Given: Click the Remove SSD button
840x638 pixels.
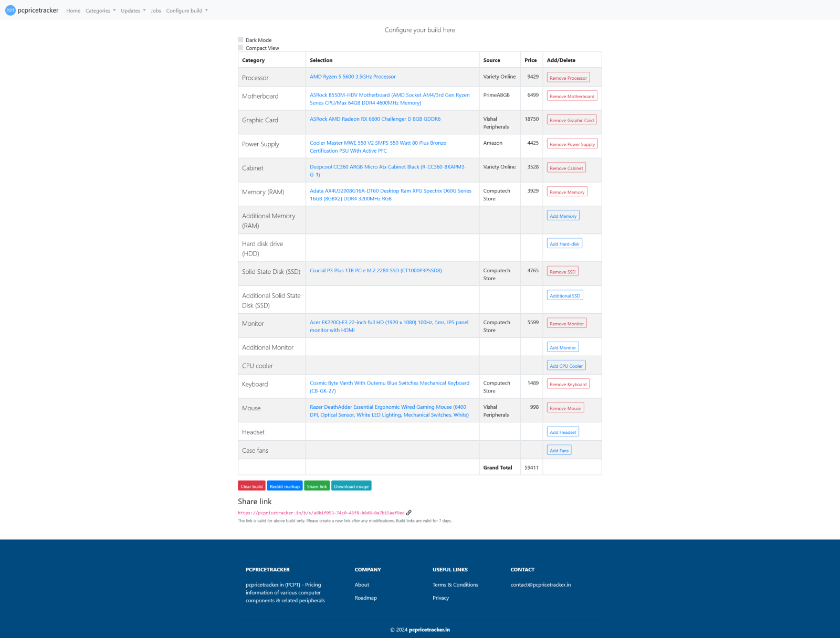Looking at the screenshot, I should point(562,271).
